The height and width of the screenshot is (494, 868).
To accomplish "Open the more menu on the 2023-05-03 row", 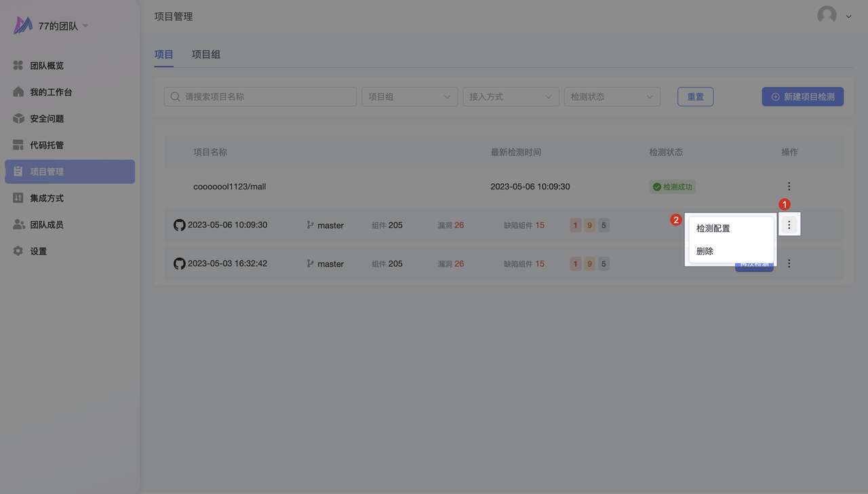I will 789,263.
